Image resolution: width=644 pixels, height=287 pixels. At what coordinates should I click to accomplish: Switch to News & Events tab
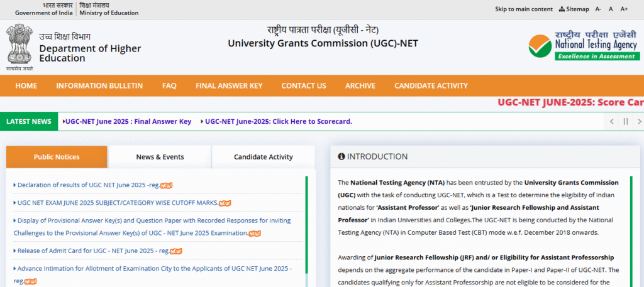(x=160, y=156)
